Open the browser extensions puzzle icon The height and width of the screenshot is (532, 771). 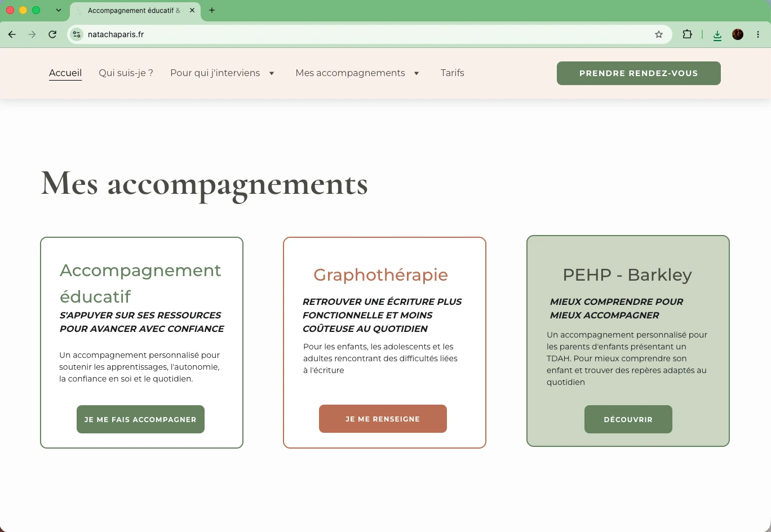[687, 34]
